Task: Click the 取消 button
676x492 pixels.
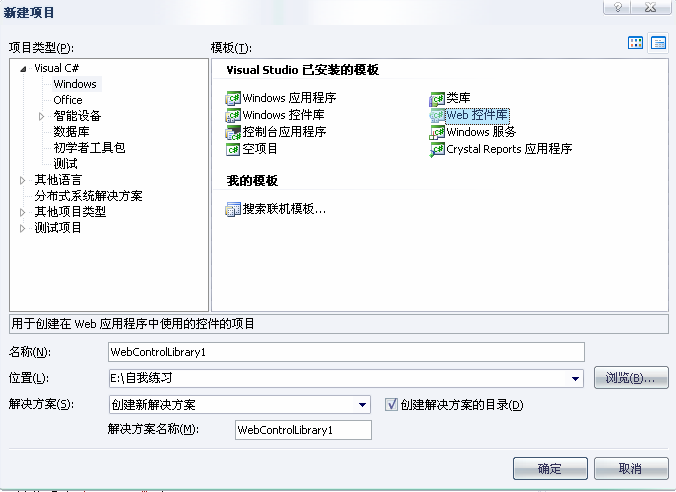Action: click(631, 468)
